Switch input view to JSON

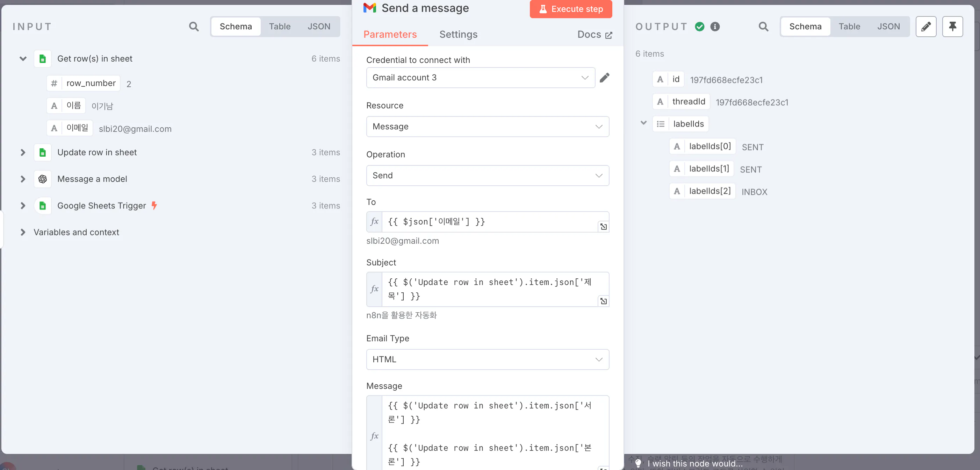click(319, 27)
